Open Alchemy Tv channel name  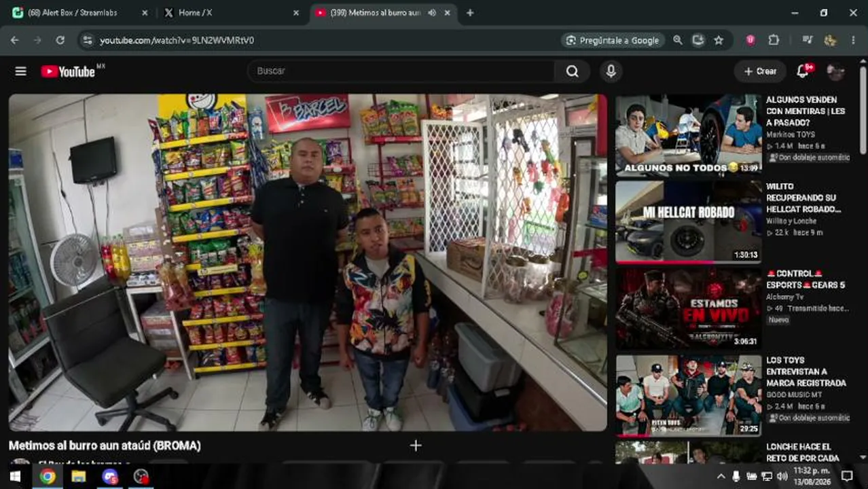click(x=784, y=297)
